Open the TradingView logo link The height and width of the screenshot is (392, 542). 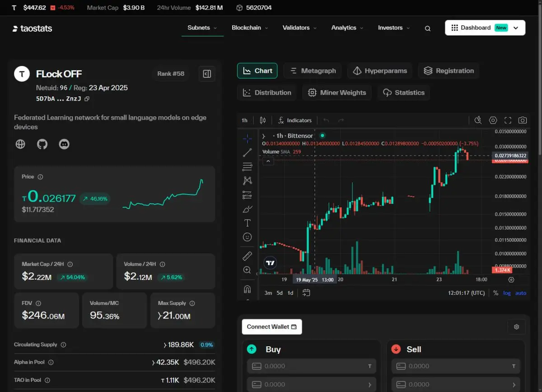tap(270, 263)
